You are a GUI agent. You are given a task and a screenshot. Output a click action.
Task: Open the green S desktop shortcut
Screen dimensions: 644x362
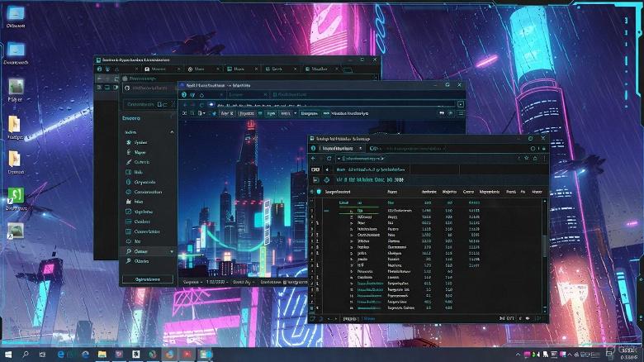coord(16,195)
